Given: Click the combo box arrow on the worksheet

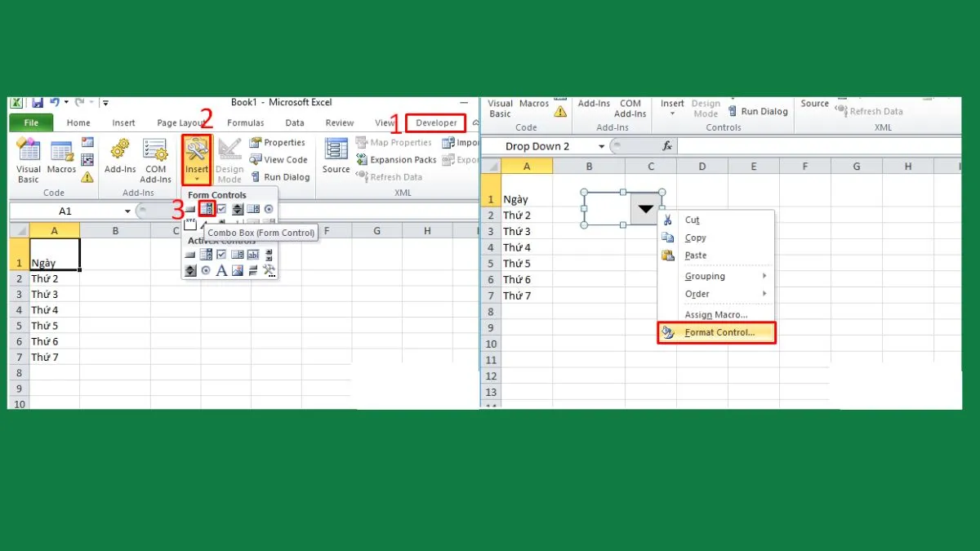Looking at the screenshot, I should tap(646, 209).
